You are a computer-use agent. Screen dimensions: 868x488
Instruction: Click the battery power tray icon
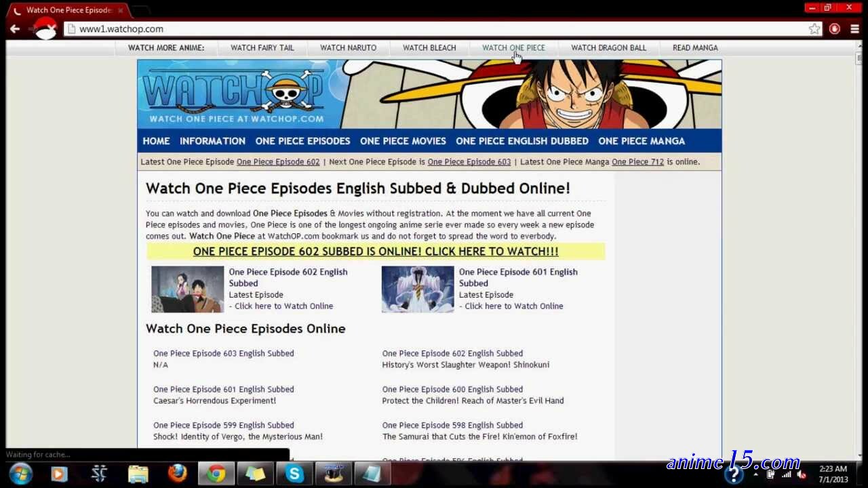[771, 474]
